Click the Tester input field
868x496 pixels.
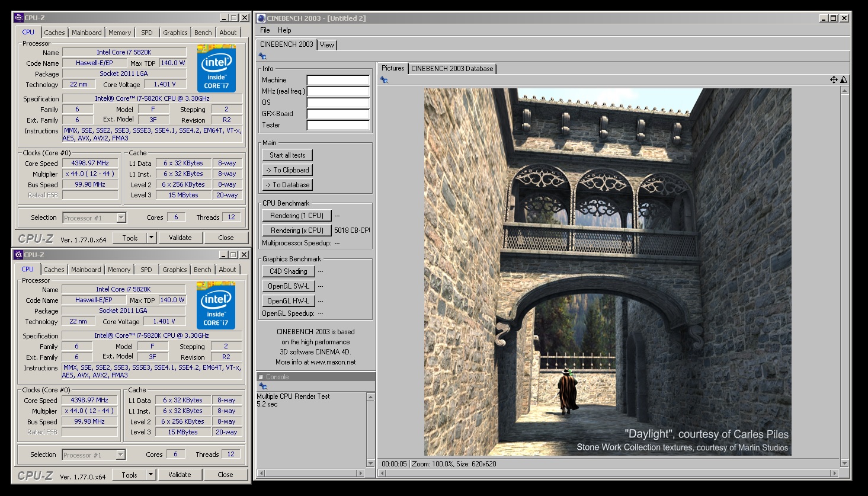[338, 125]
